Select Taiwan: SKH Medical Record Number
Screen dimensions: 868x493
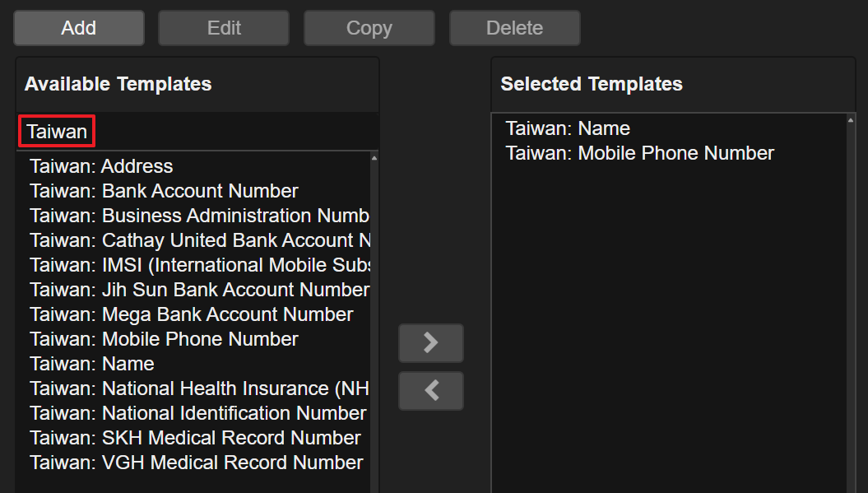point(195,438)
